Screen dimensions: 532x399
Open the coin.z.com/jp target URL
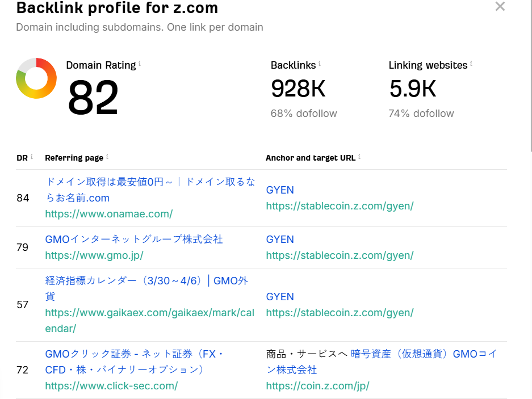coord(317,386)
